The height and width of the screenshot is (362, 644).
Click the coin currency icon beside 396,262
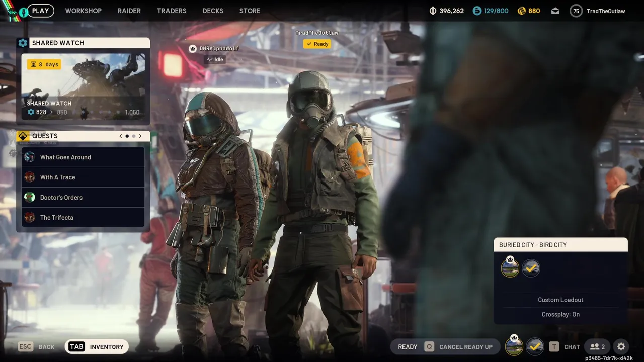[433, 11]
